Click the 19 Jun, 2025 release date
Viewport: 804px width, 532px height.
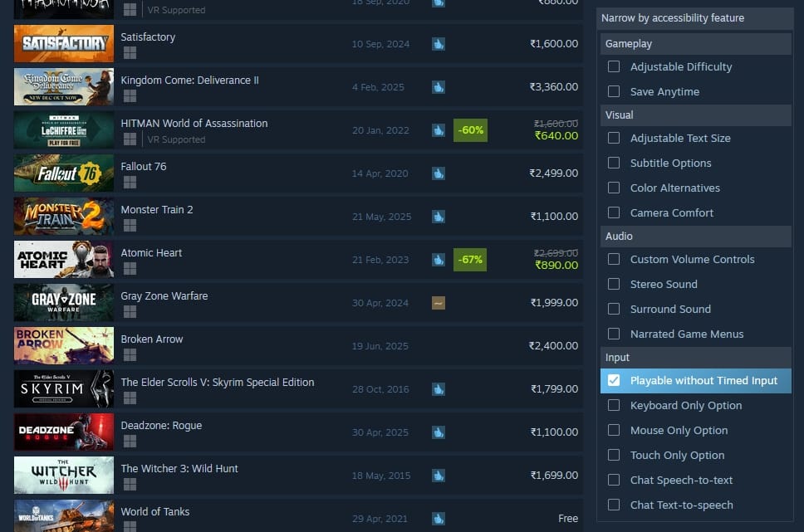pos(380,346)
